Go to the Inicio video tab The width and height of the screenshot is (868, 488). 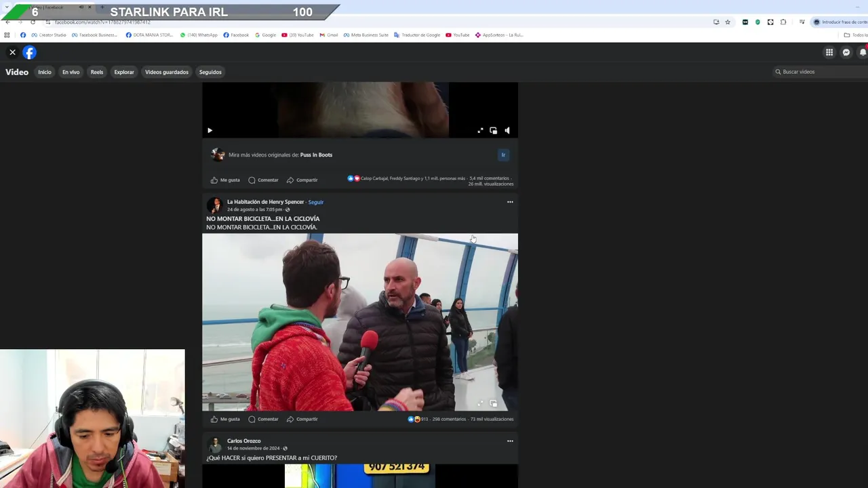[x=45, y=72]
